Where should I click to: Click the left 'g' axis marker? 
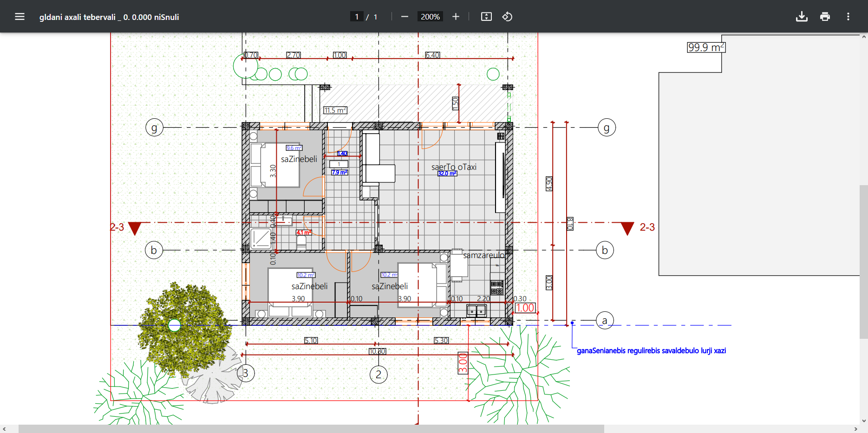(x=154, y=127)
